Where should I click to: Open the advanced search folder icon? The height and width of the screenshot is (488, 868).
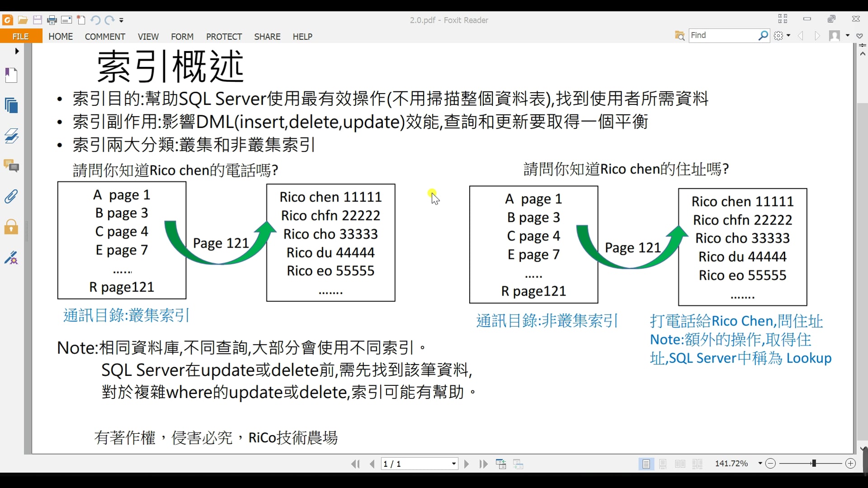click(679, 35)
